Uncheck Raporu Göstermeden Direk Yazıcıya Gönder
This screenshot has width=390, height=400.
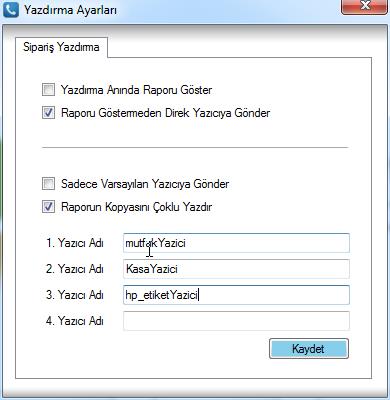[48, 113]
